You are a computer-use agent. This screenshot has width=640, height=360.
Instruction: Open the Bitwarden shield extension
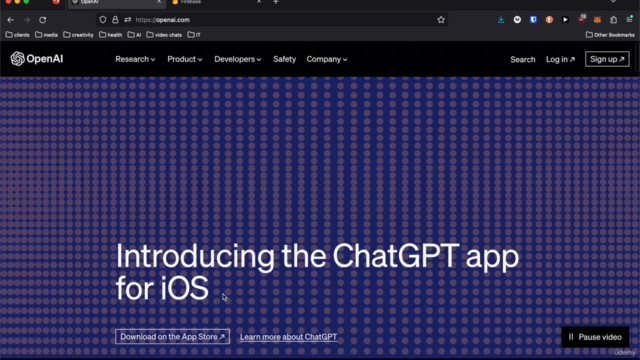(533, 20)
